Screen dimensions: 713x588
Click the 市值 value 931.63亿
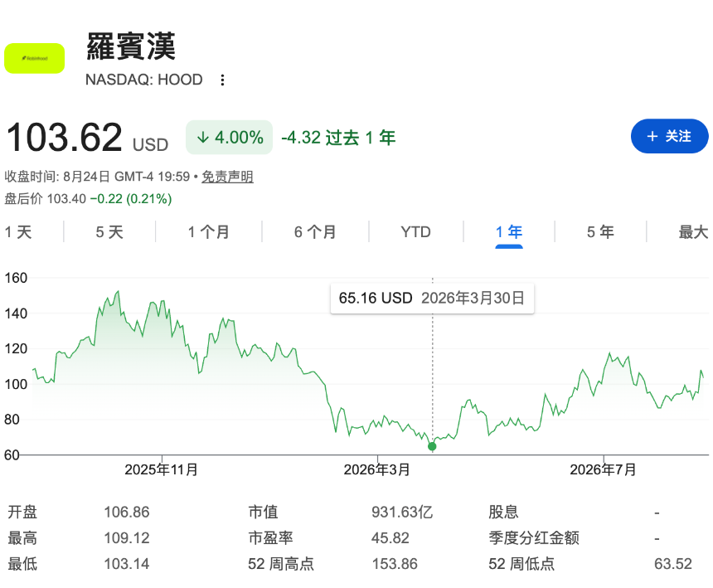tap(402, 512)
